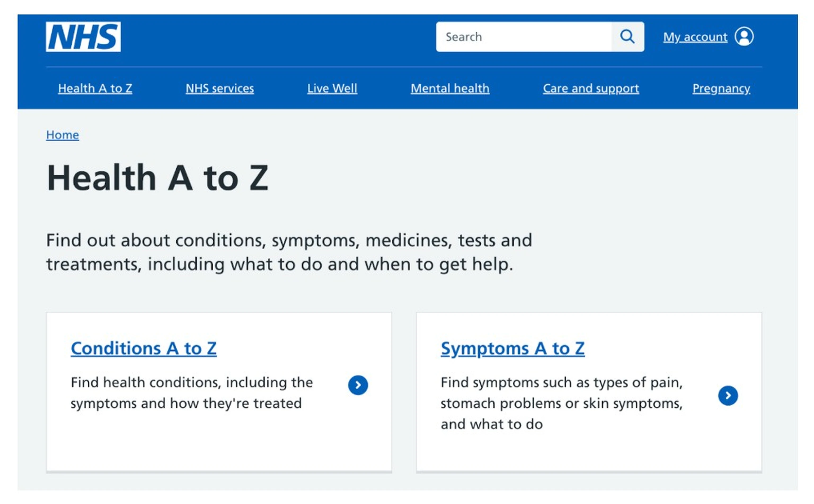Click the NHS logo
Image resolution: width=814 pixels, height=504 pixels.
83,37
